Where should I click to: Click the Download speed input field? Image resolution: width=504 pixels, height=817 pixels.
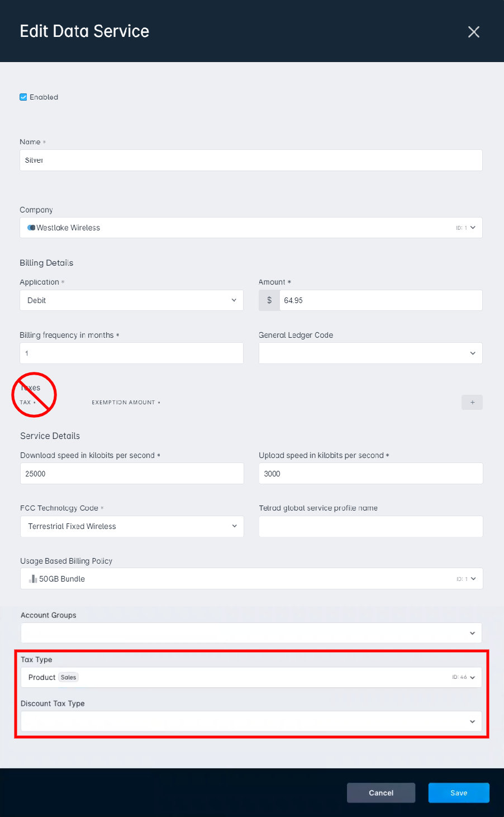point(132,474)
